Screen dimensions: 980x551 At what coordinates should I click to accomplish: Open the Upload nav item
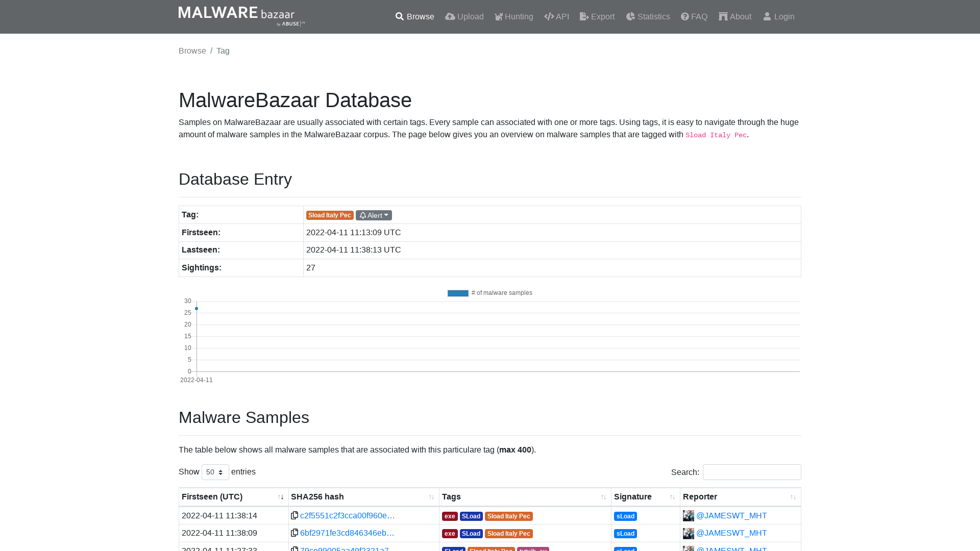pos(464,17)
